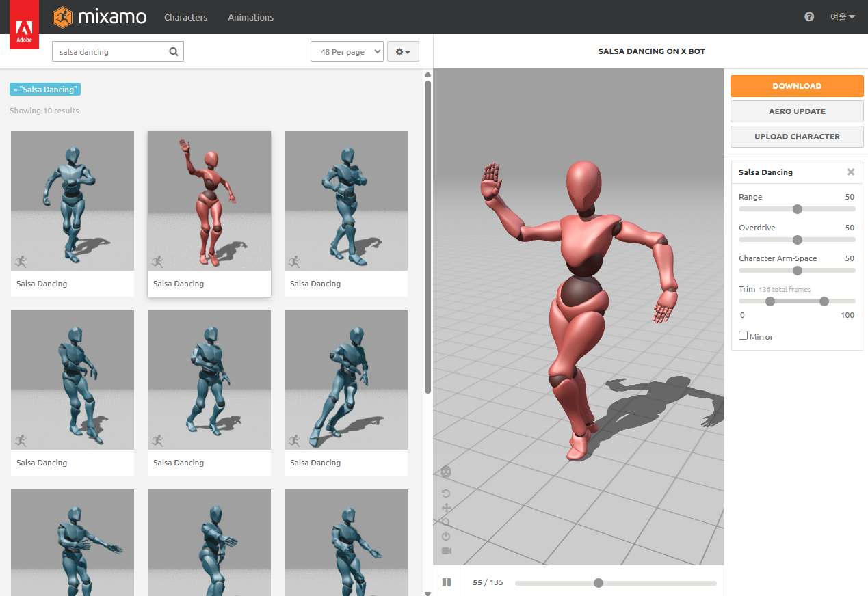Click the Range slider handle
The width and height of the screenshot is (868, 596).
(x=797, y=209)
